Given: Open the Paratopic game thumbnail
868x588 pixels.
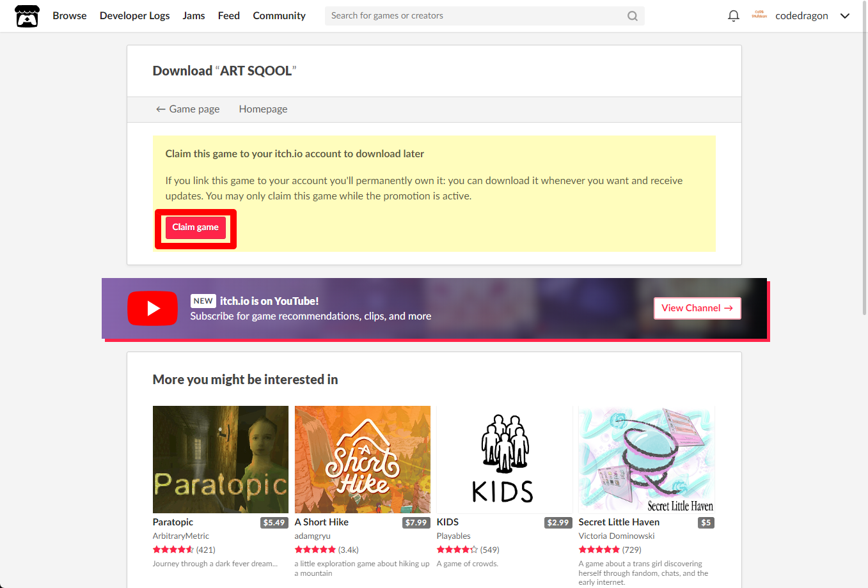Looking at the screenshot, I should tap(221, 460).
